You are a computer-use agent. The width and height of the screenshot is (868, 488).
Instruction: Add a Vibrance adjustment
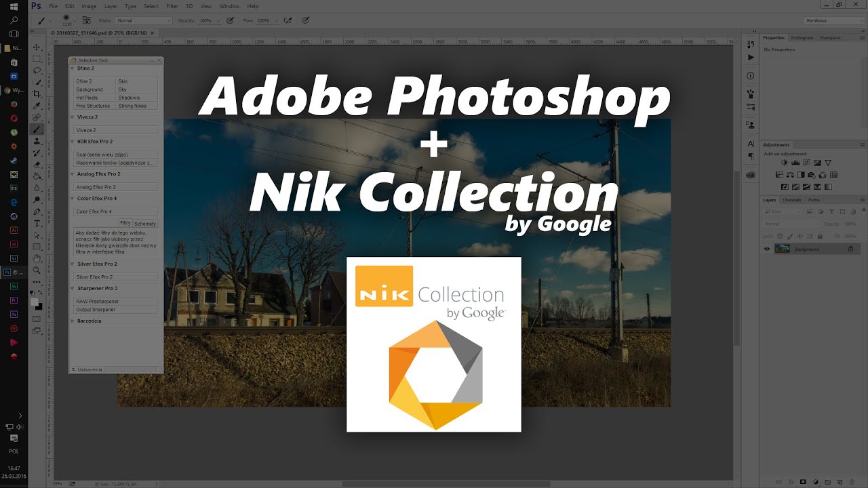[827, 163]
